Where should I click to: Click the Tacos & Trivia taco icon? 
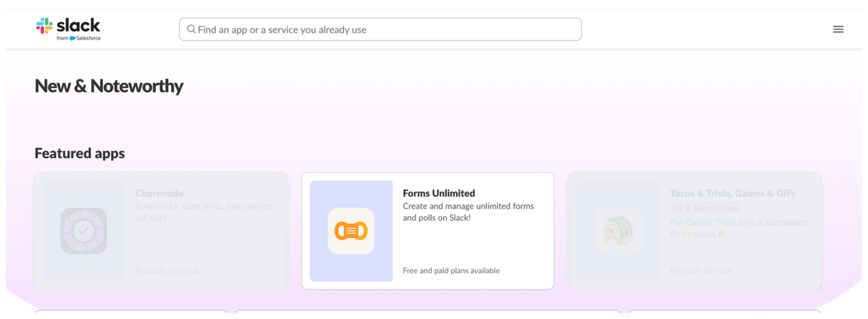(618, 231)
